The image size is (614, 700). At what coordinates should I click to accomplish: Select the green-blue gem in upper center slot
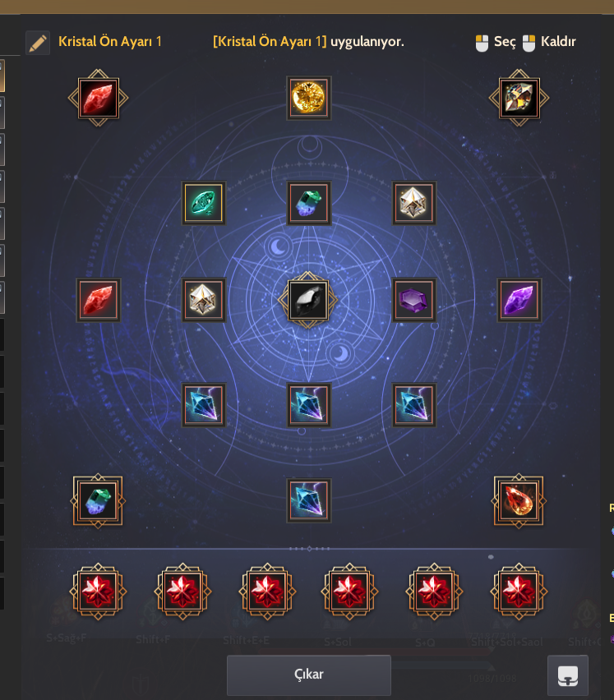click(x=308, y=203)
